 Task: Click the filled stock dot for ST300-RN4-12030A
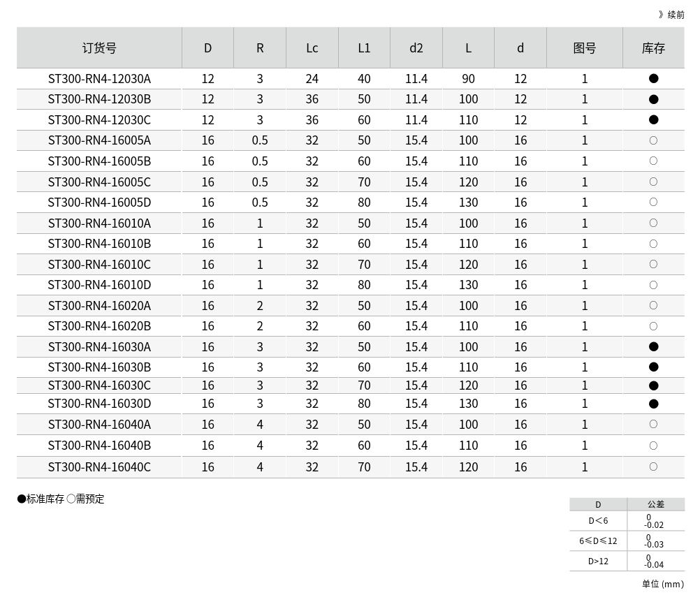click(653, 79)
